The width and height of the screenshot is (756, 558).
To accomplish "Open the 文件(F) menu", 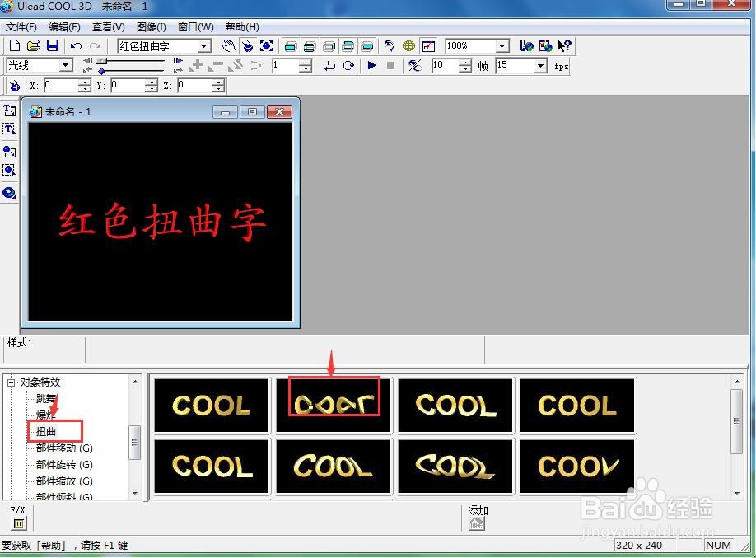I will pos(21,27).
